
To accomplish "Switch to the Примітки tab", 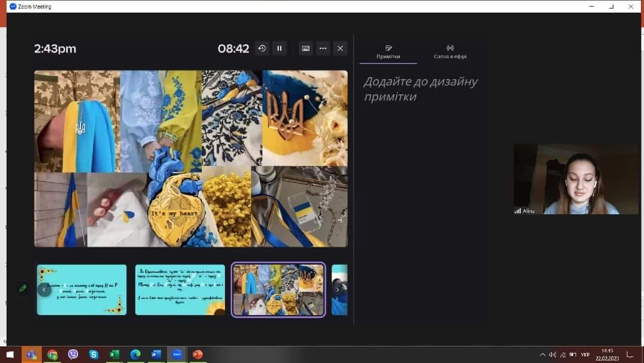I will pyautogui.click(x=388, y=52).
